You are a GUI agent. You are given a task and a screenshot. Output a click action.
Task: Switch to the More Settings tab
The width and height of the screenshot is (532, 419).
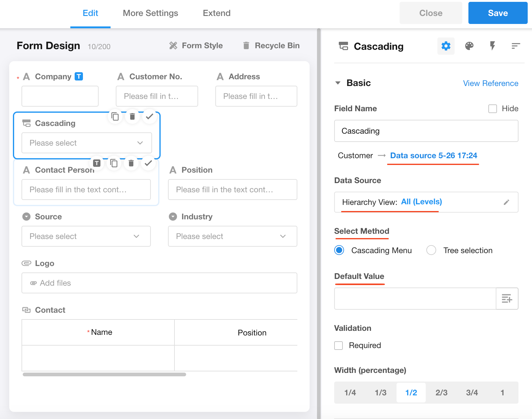coord(151,13)
